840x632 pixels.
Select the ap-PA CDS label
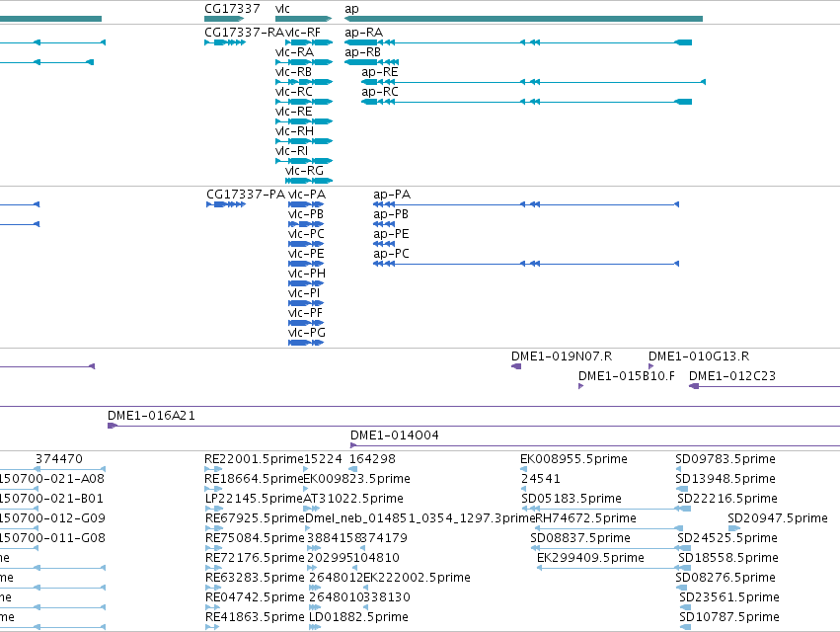point(392,195)
